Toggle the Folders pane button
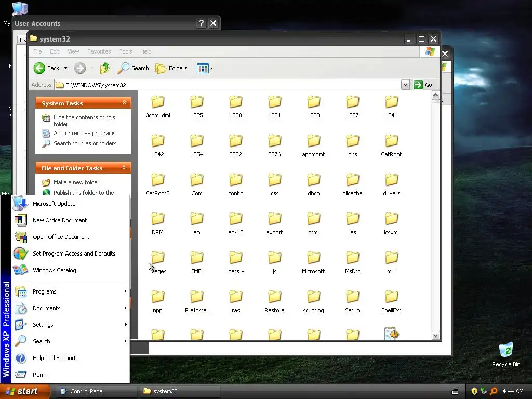This screenshot has height=399, width=532. (x=171, y=68)
